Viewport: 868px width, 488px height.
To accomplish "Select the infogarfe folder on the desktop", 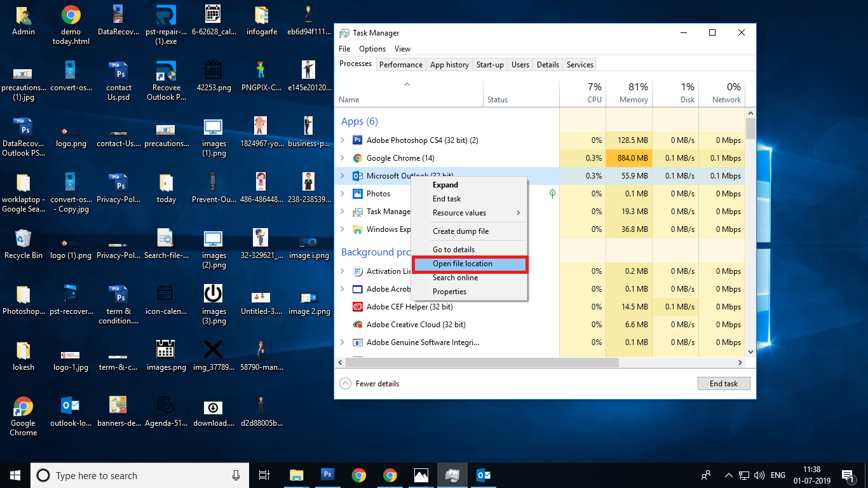I will (x=262, y=21).
